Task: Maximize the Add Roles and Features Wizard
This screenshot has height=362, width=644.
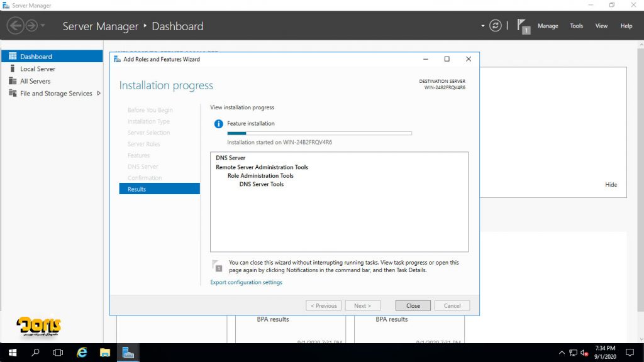Action: [447, 59]
